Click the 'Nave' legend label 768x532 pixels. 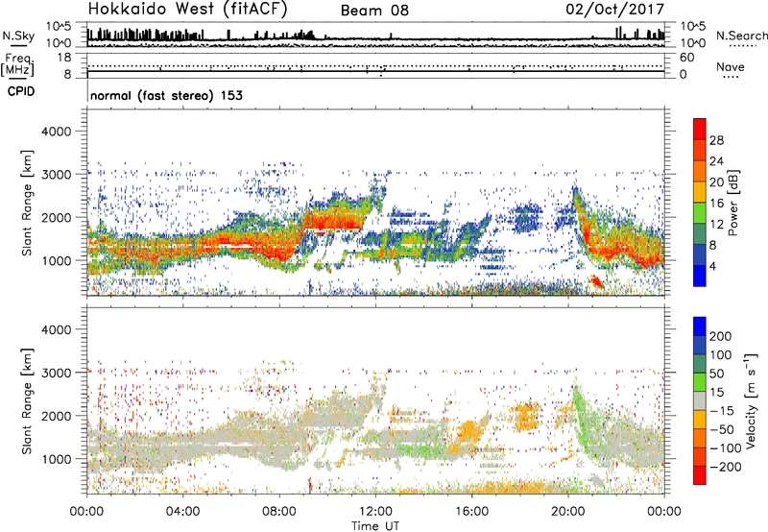tap(730, 67)
